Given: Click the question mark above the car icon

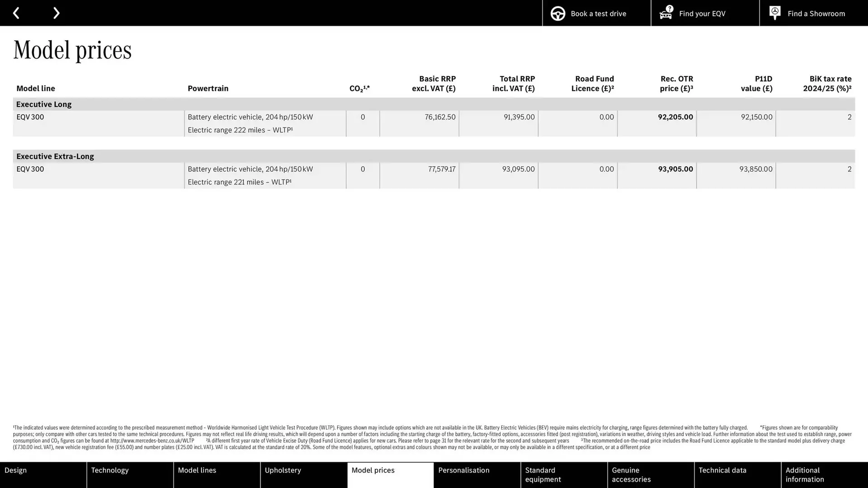Looking at the screenshot, I should pos(669,8).
